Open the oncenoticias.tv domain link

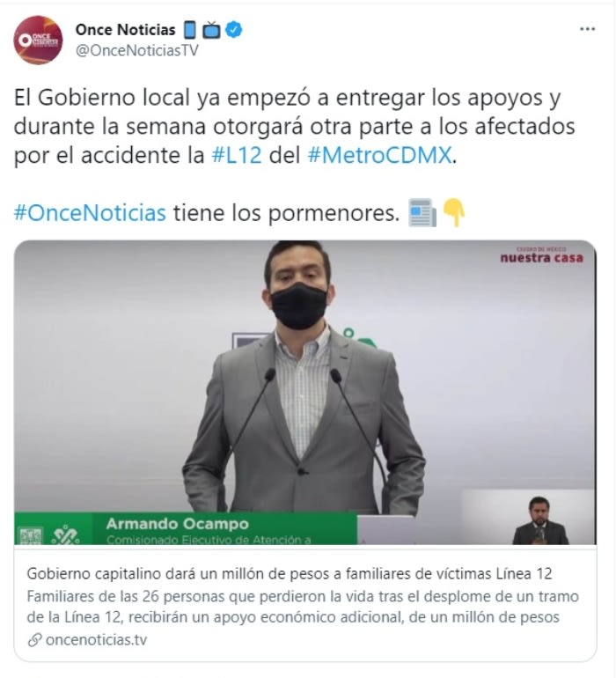point(97,639)
